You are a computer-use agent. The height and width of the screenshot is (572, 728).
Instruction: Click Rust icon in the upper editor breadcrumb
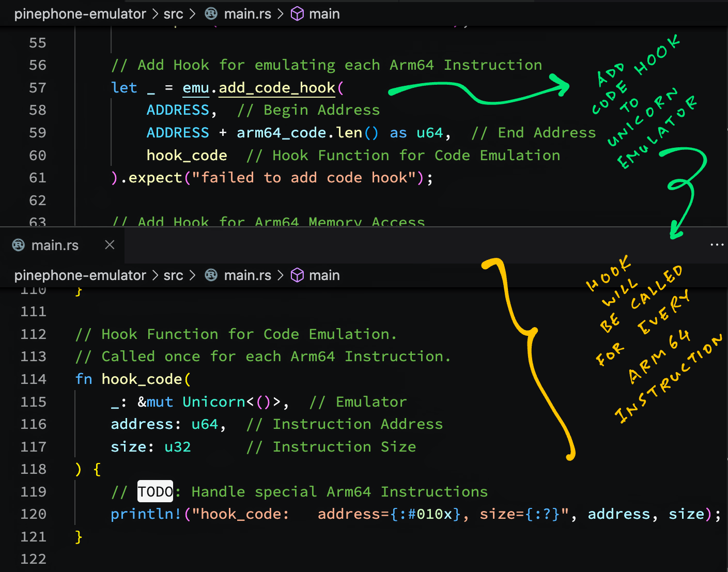click(211, 14)
